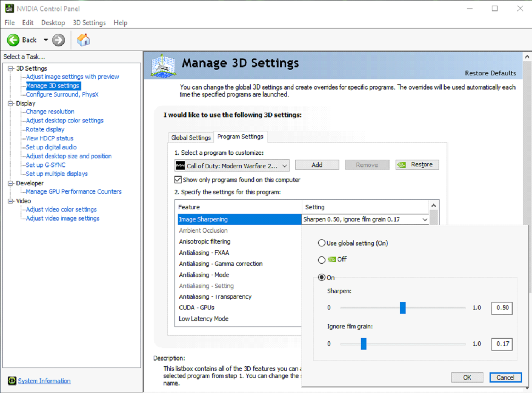Open the Desktop menu
This screenshot has height=393, width=532.
pos(53,23)
